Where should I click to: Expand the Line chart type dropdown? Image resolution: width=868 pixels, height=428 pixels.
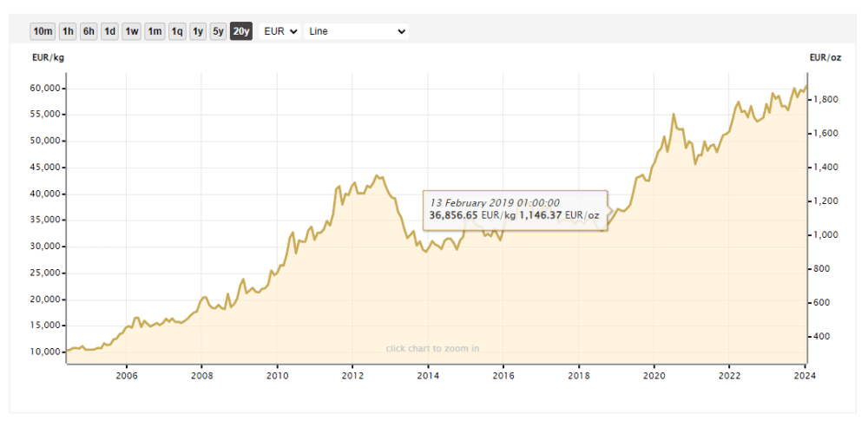[356, 31]
